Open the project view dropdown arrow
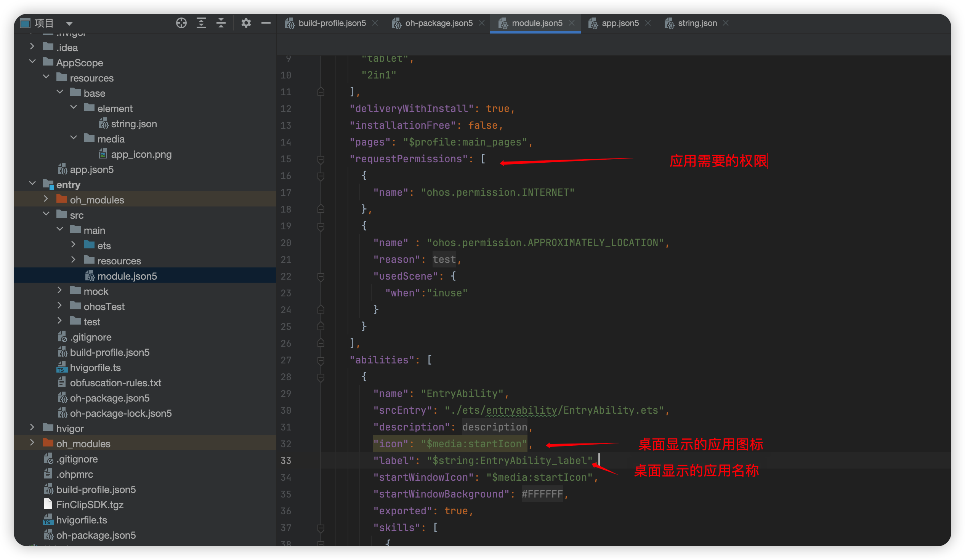This screenshot has height=560, width=965. click(69, 24)
